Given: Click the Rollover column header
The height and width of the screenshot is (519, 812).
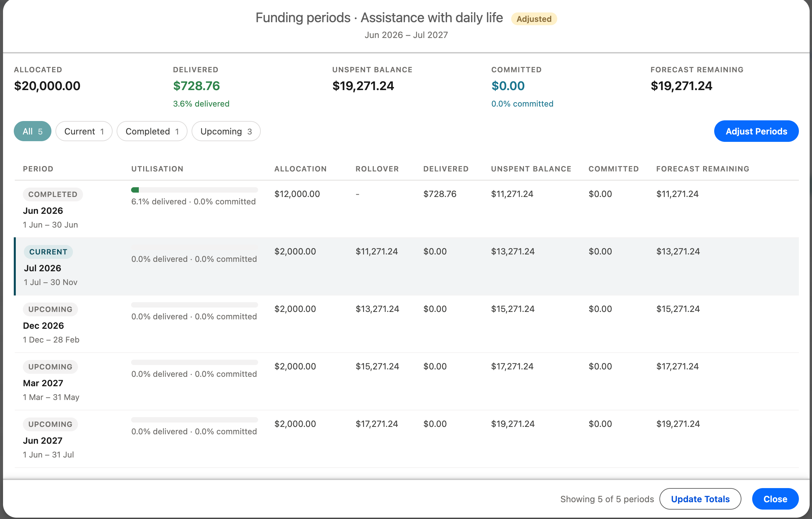Looking at the screenshot, I should tap(377, 169).
